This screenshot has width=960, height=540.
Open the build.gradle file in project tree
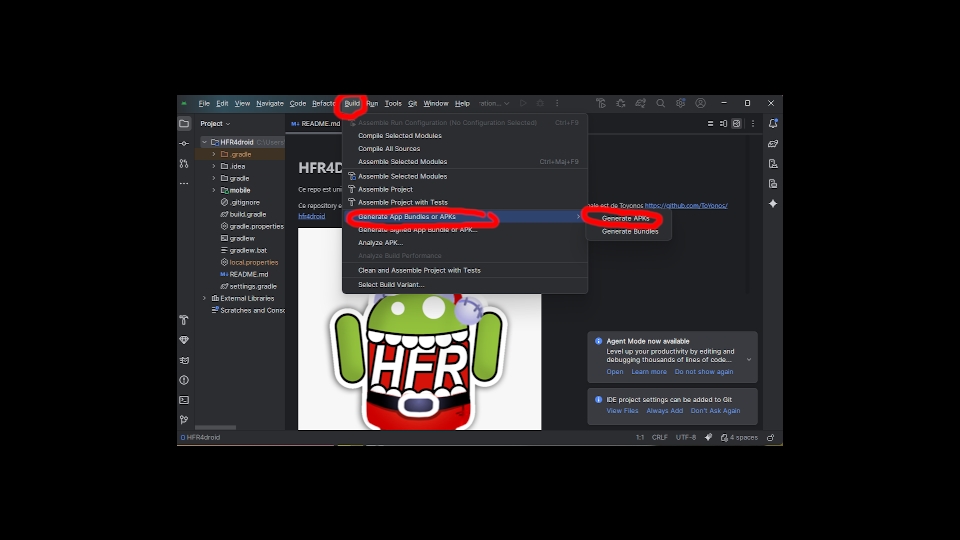pyautogui.click(x=247, y=214)
